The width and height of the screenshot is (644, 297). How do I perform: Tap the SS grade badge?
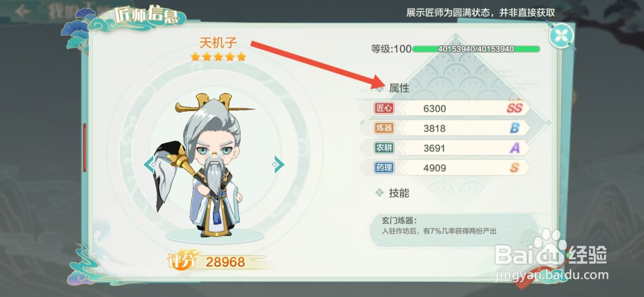(x=514, y=107)
